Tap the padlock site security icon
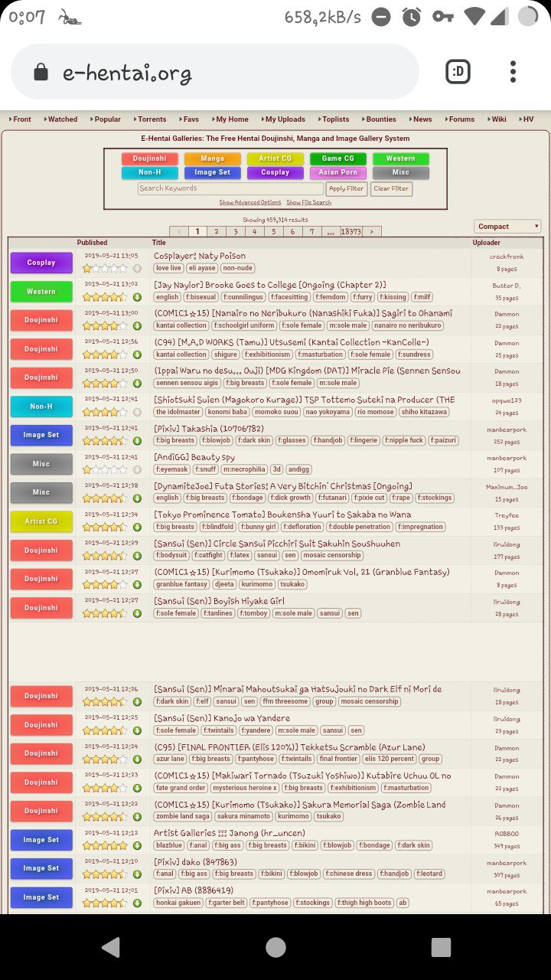551x980 pixels. [41, 73]
